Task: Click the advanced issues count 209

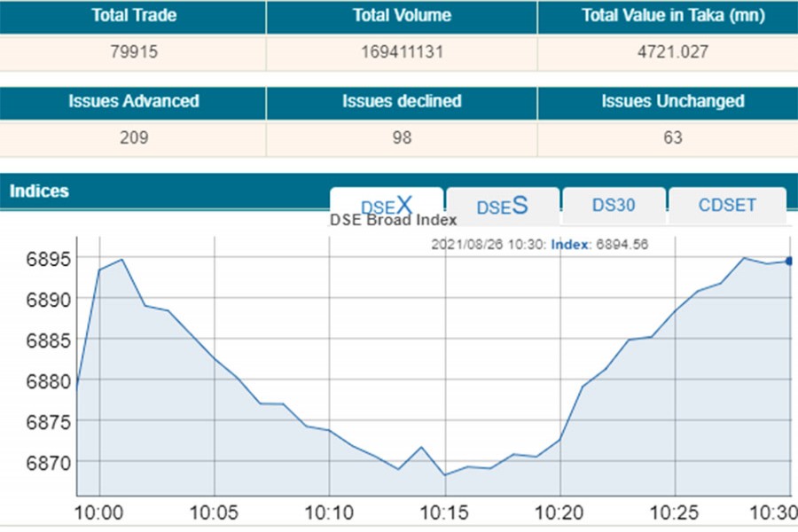Action: pyautogui.click(x=133, y=138)
